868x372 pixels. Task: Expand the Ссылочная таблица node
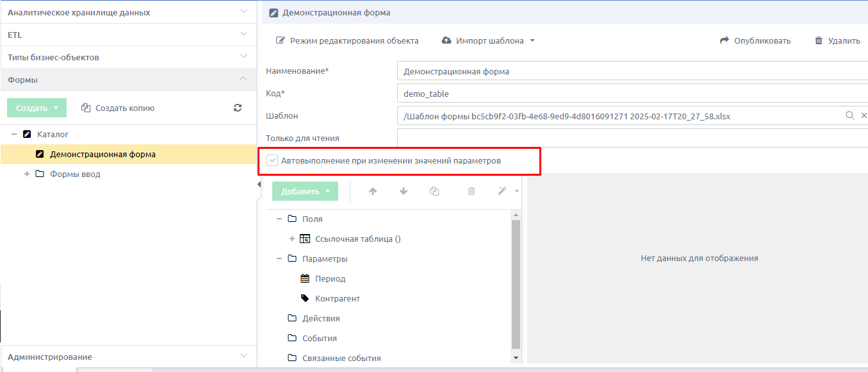click(292, 239)
